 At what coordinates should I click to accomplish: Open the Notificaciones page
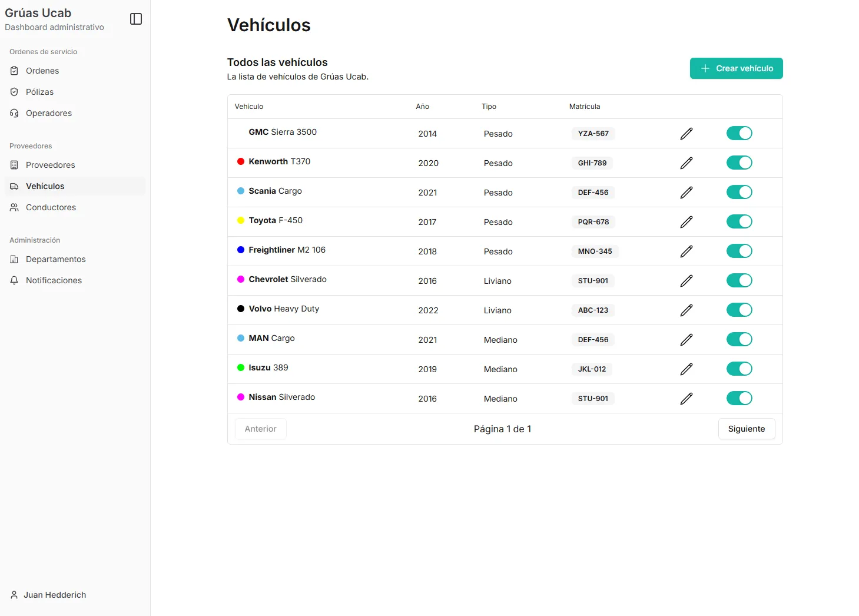pos(54,280)
